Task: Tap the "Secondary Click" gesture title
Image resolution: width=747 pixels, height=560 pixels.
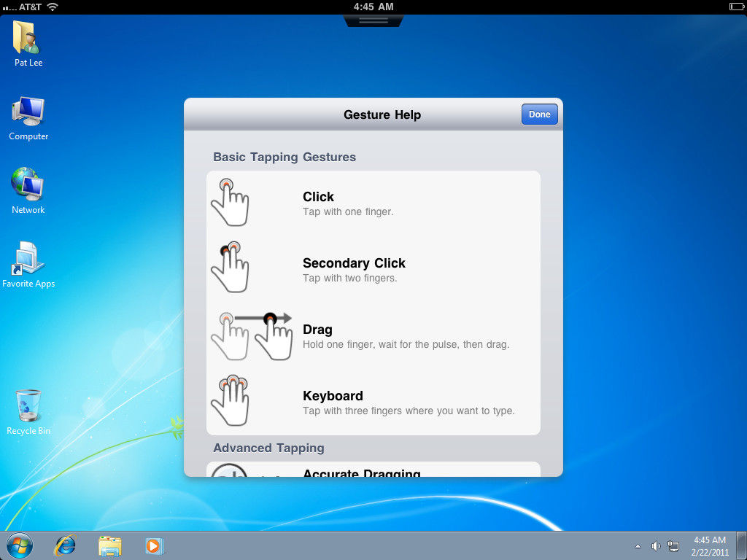Action: (x=354, y=262)
